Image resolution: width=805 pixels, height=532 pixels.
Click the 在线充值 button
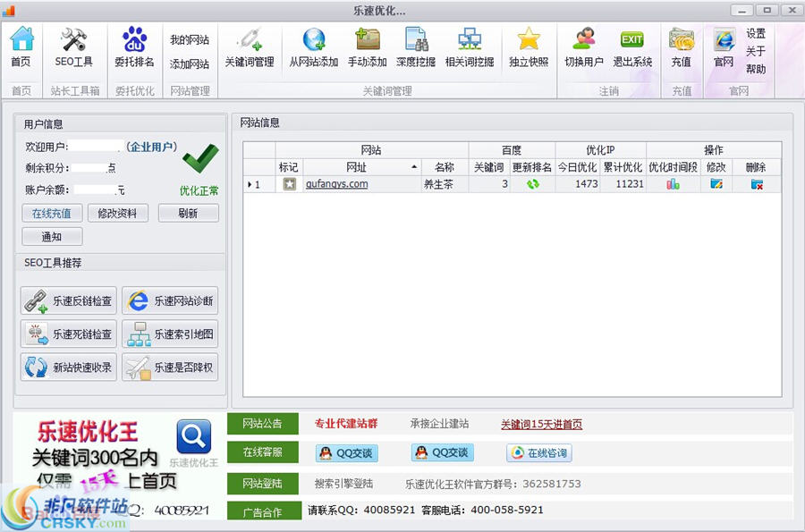click(52, 214)
